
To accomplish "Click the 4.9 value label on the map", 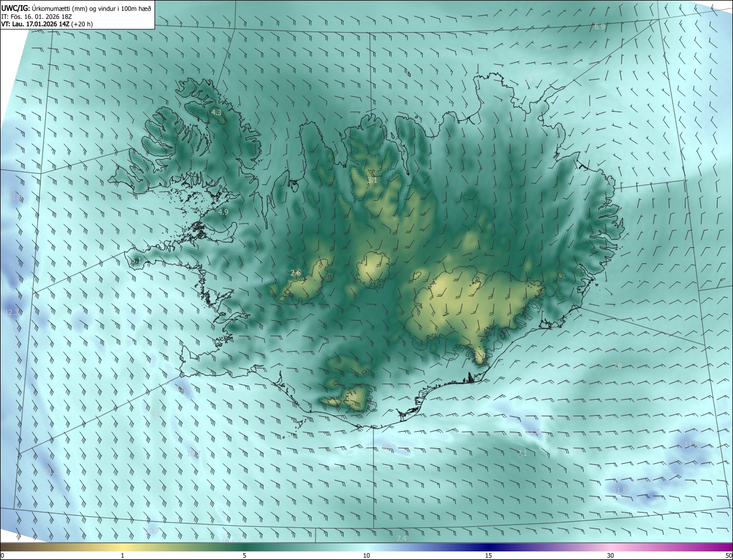I will coord(223,212).
